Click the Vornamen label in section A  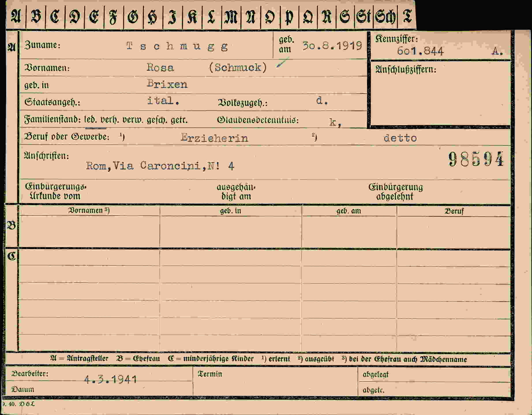point(47,68)
